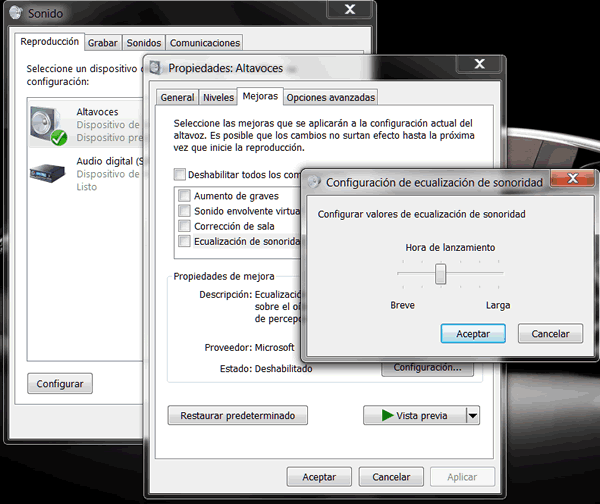This screenshot has height=504, width=600.
Task: Switch to the Reproducción tab in Sonido
Action: [x=49, y=41]
